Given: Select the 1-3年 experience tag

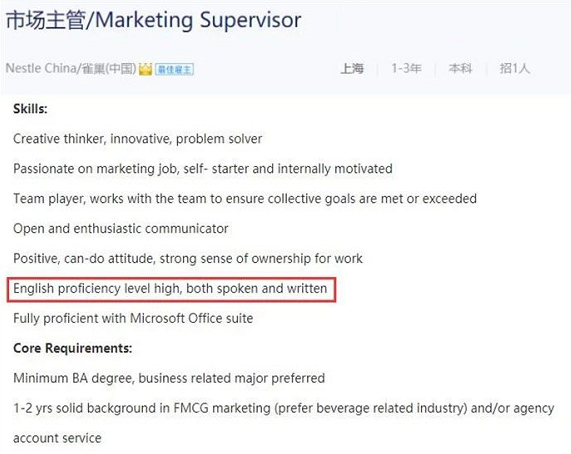Looking at the screenshot, I should (406, 68).
